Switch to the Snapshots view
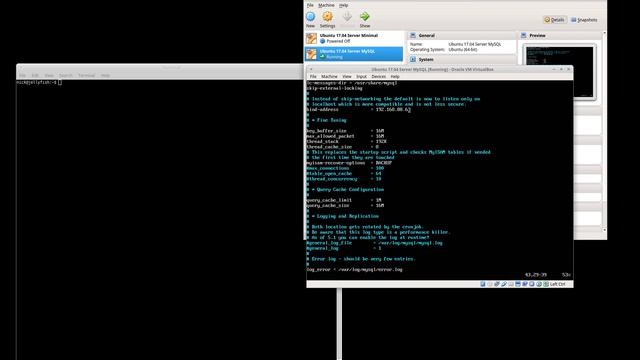This screenshot has width=640, height=360. pos(584,20)
